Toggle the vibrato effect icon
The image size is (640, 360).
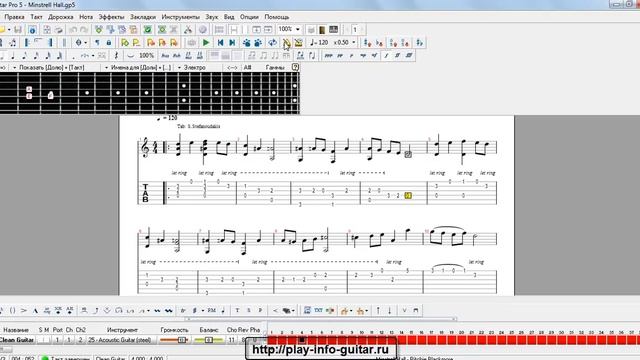tap(157, 311)
